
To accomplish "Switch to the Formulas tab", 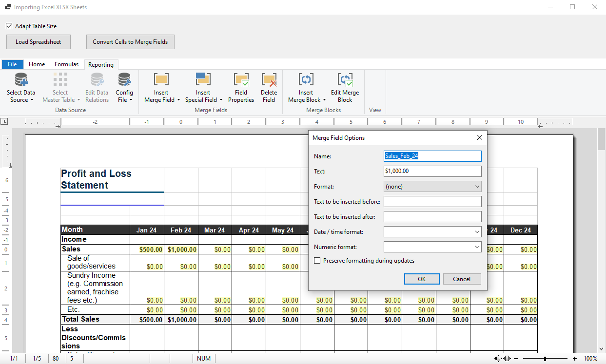I will [66, 64].
